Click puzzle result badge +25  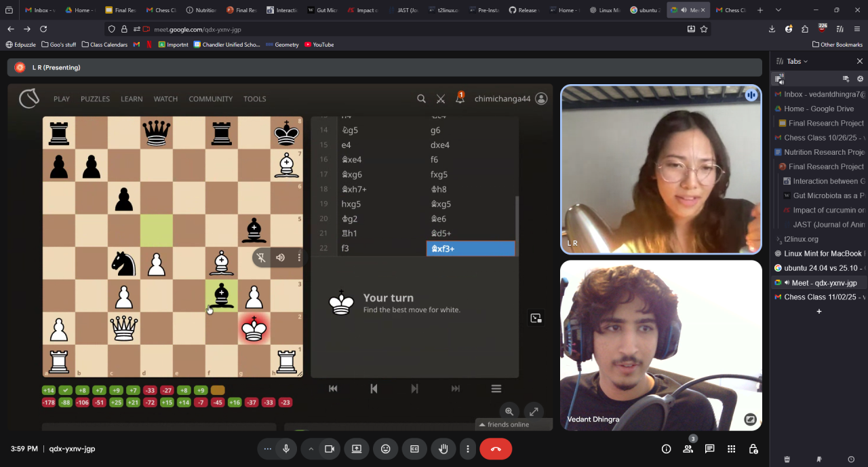116,403
